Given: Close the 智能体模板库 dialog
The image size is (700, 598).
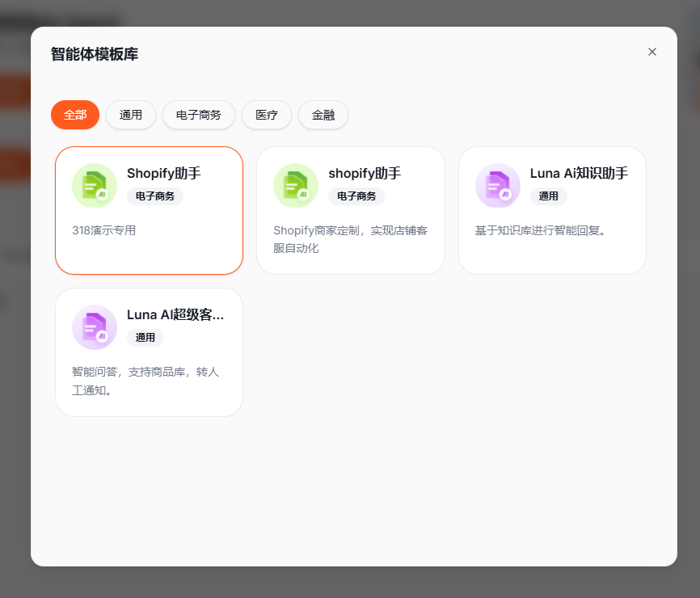Looking at the screenshot, I should pos(652,52).
